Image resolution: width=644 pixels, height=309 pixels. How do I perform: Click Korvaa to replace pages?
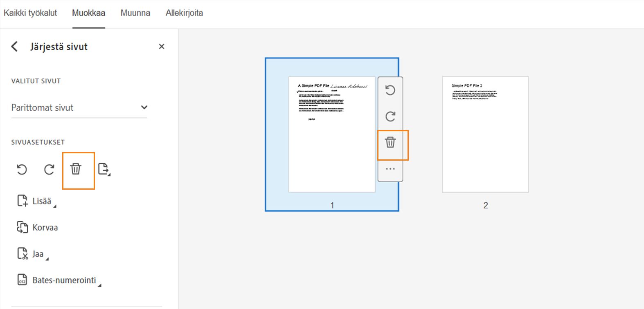click(37, 227)
